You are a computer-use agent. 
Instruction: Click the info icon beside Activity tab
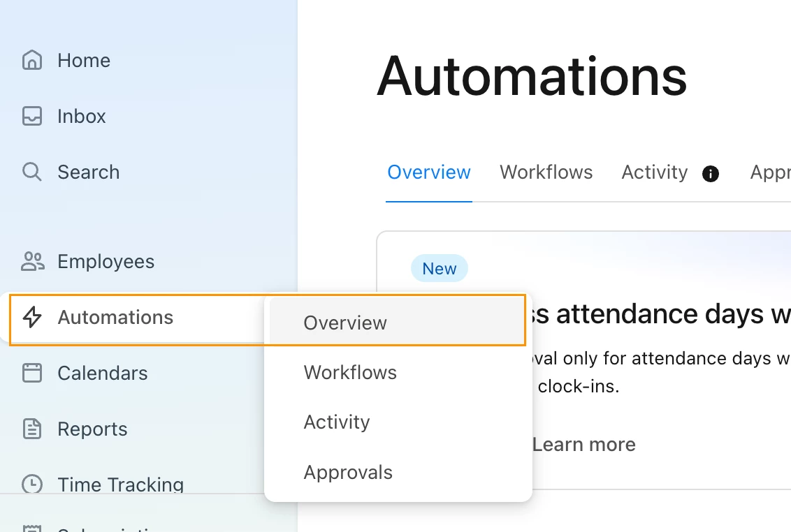(710, 173)
